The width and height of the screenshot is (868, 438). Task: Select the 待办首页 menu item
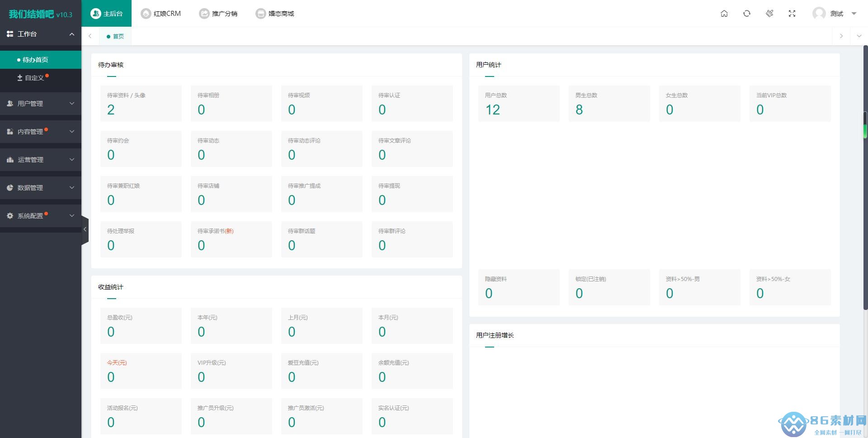tap(41, 60)
